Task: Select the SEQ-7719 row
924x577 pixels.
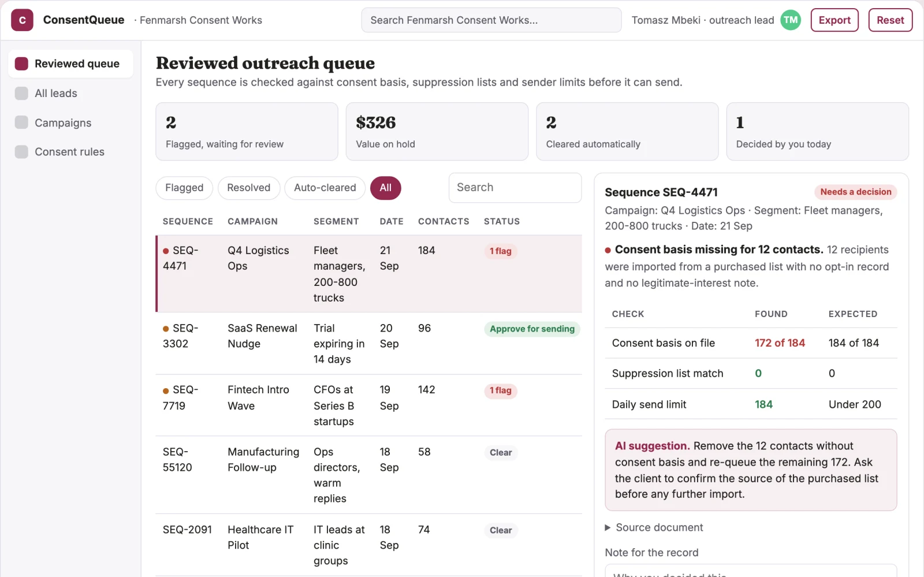Action: (369, 405)
